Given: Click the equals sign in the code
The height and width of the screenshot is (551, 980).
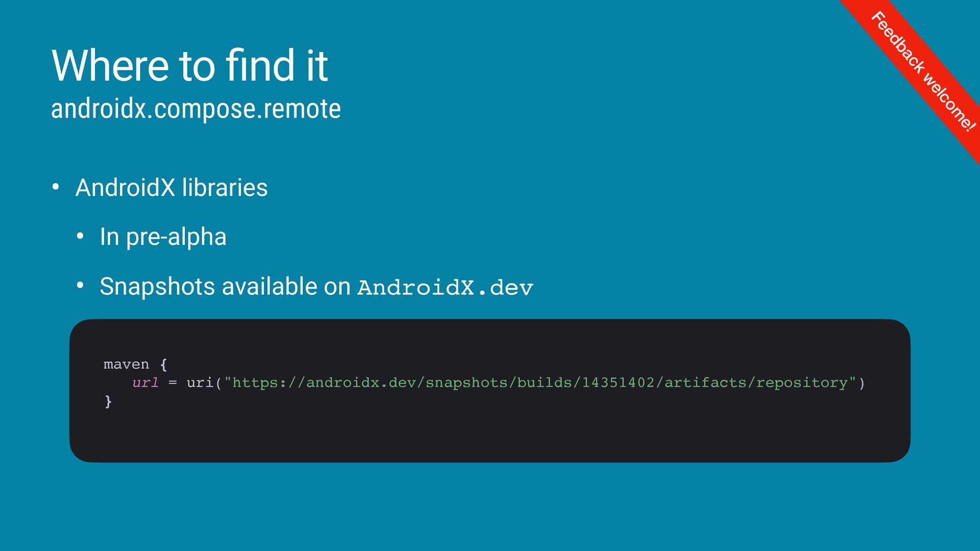Looking at the screenshot, I should [x=173, y=383].
